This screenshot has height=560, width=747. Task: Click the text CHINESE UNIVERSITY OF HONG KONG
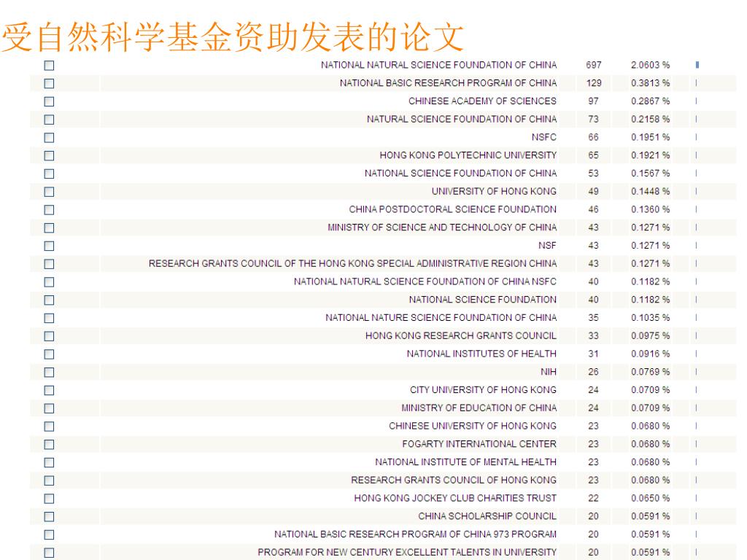[473, 427]
